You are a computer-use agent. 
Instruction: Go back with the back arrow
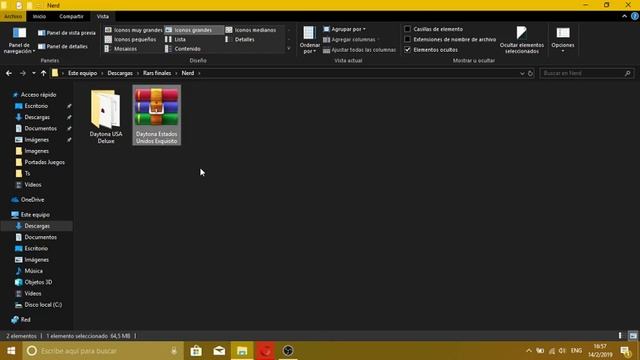coord(9,73)
